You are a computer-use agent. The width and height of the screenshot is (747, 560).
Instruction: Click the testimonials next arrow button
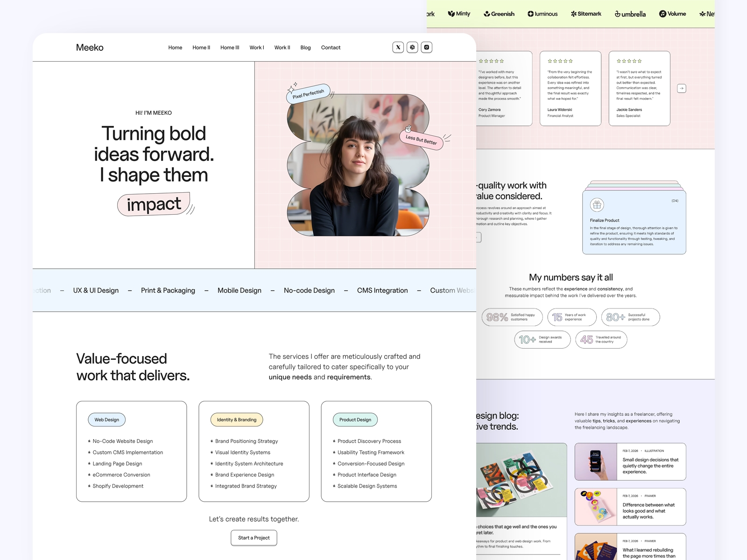[682, 88]
